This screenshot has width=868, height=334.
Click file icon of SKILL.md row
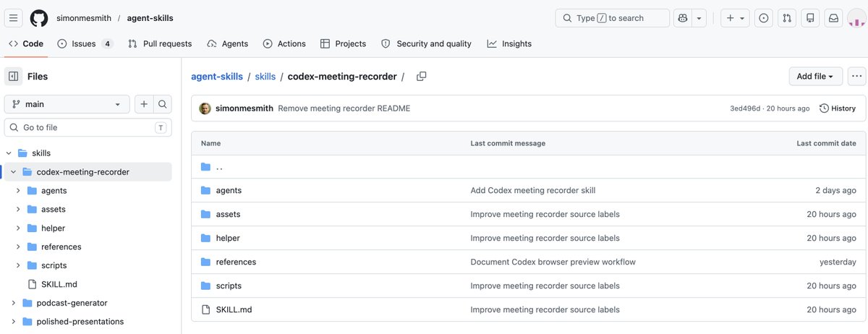pos(205,310)
